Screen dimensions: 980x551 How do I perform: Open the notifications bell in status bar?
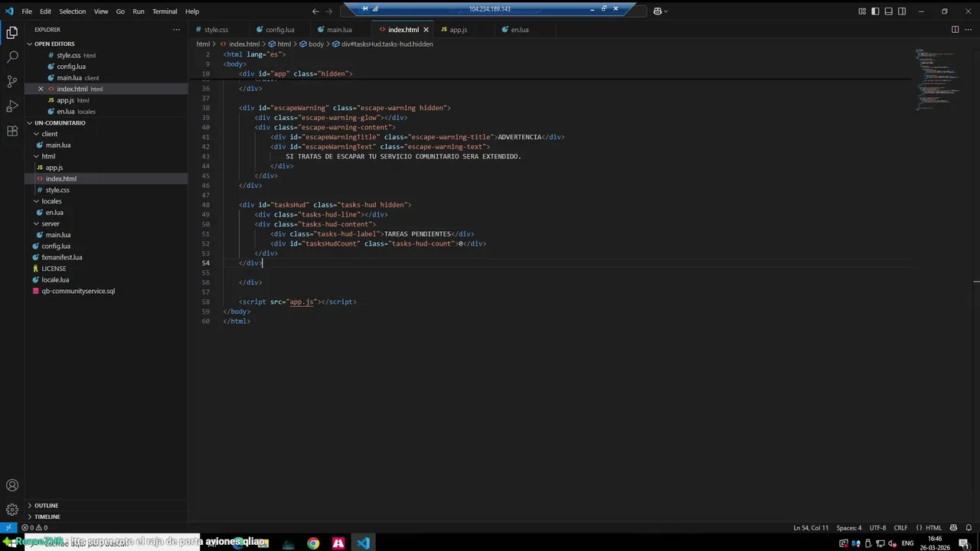click(x=970, y=527)
